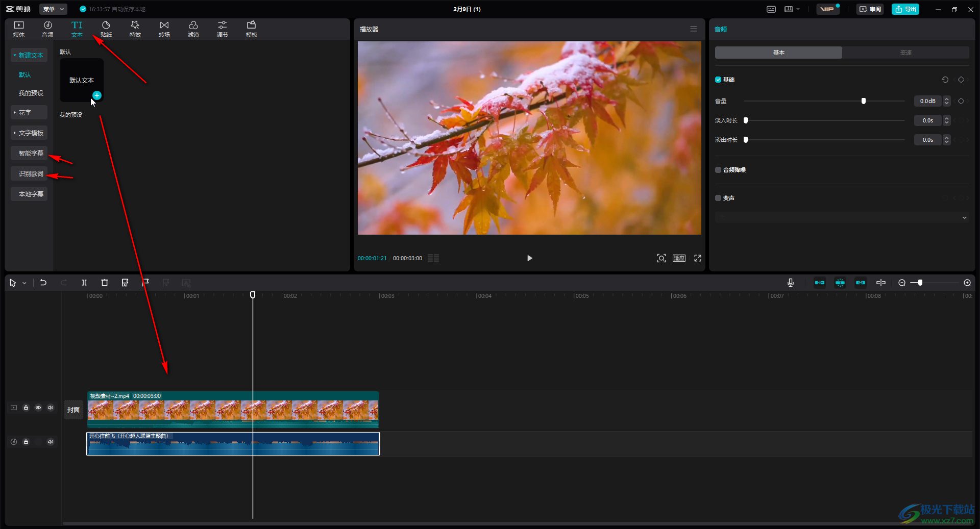Toggle the 基础 checkbox

click(718, 80)
